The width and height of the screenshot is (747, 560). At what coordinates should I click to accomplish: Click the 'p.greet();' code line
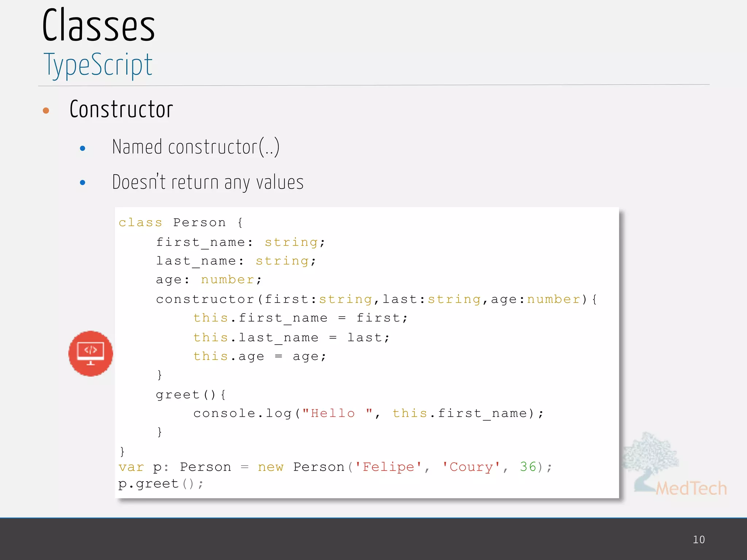[x=160, y=484]
